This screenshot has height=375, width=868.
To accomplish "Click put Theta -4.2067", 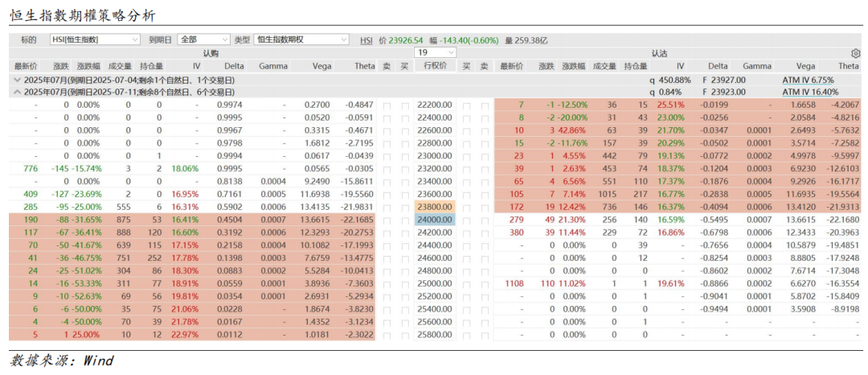I will click(845, 105).
